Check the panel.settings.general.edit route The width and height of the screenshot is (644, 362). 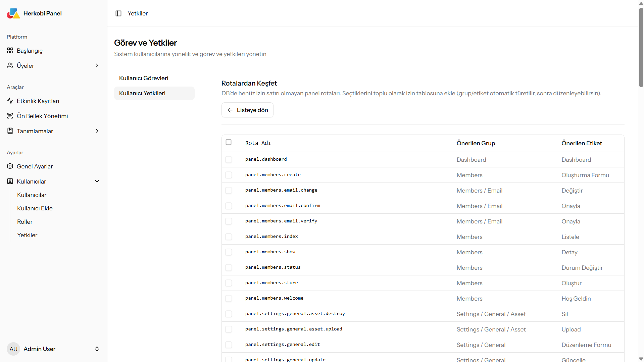point(229,345)
